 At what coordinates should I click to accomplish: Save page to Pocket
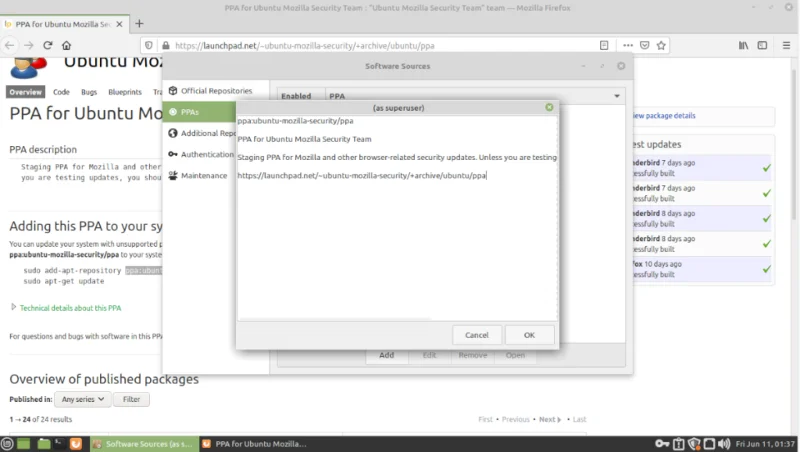coord(644,45)
